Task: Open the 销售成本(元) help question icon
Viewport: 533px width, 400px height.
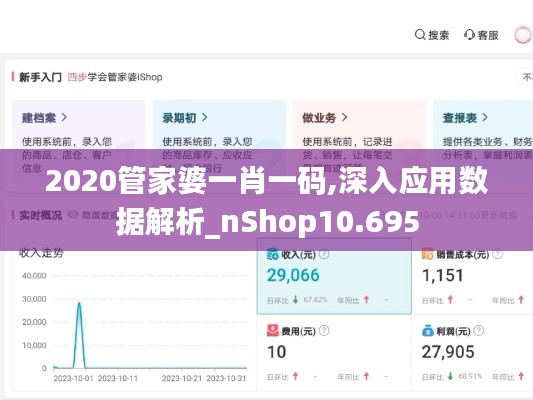Action: (x=497, y=254)
